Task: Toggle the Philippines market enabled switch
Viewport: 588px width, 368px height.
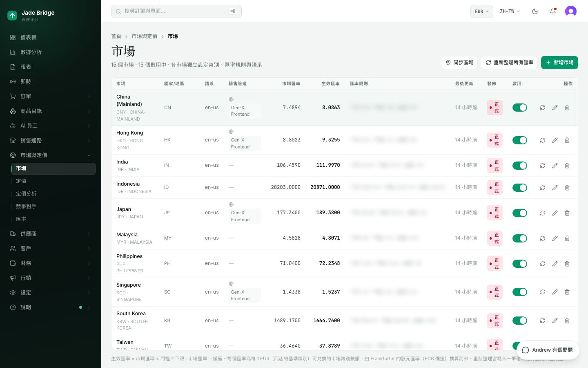Action: tap(520, 264)
